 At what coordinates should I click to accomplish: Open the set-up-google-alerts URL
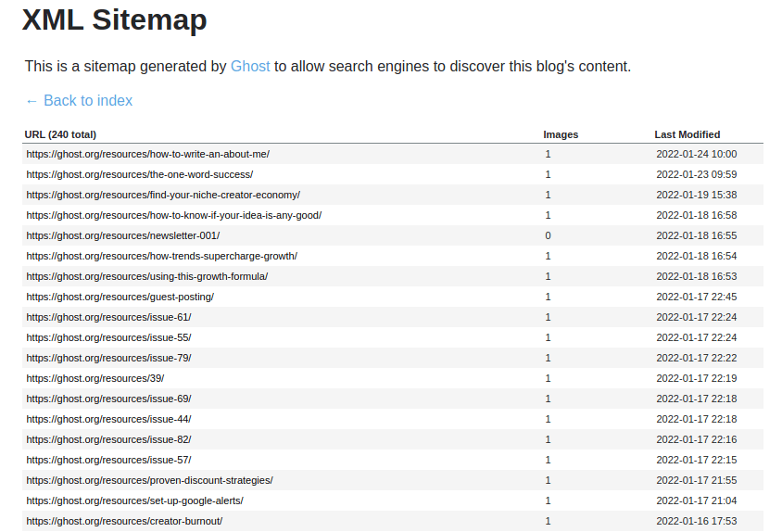pyautogui.click(x=134, y=501)
